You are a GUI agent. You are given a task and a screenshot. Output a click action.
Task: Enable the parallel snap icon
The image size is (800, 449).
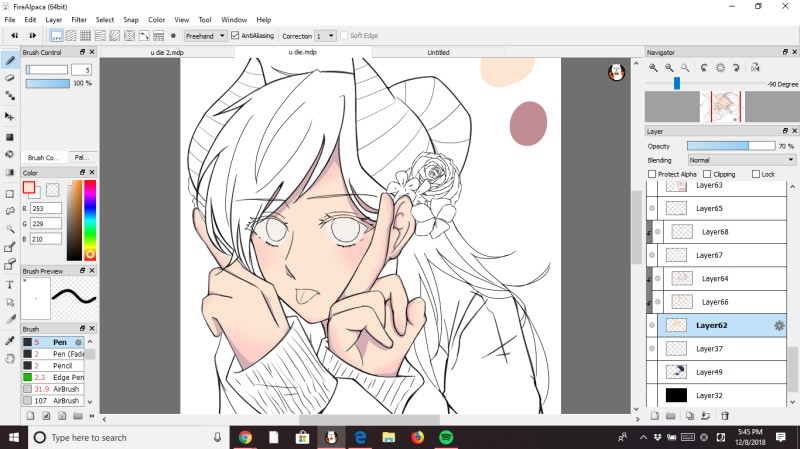click(71, 36)
